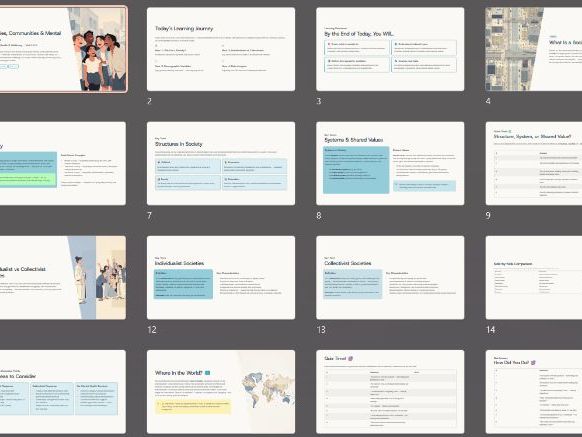Choose the slide with aerial city map image
Screen dimensions: 582x437
[x=534, y=49]
